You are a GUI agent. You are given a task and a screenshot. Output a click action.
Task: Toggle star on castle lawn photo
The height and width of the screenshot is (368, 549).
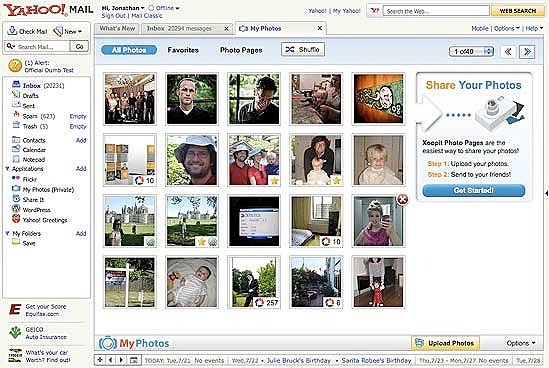[x=201, y=241]
